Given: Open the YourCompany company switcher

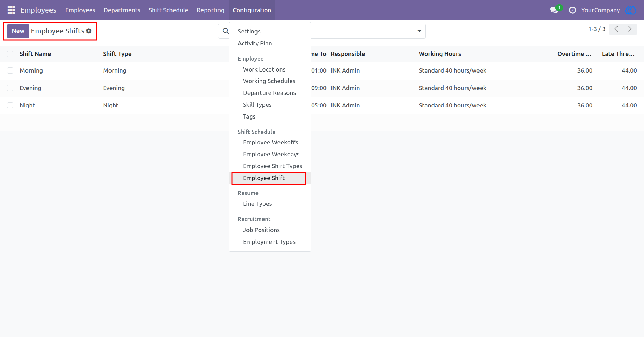Looking at the screenshot, I should click(600, 10).
